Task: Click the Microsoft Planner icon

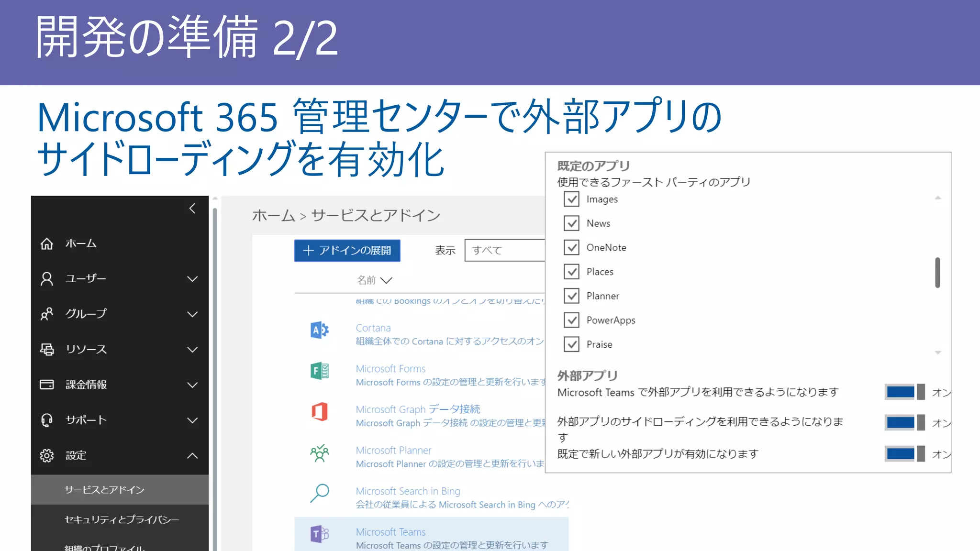Action: point(320,452)
